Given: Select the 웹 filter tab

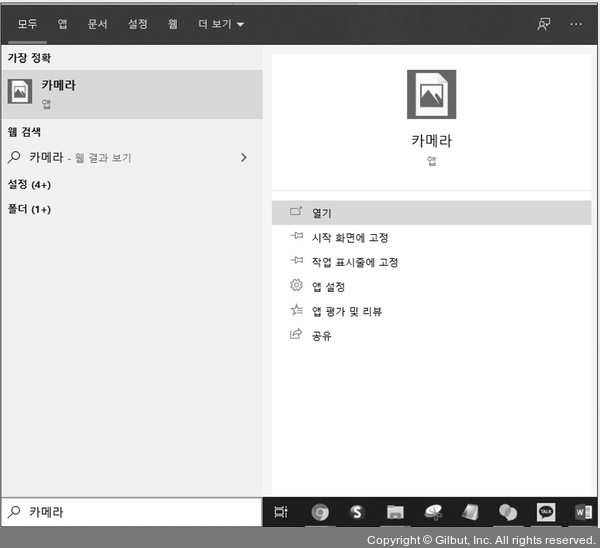Looking at the screenshot, I should click(172, 24).
